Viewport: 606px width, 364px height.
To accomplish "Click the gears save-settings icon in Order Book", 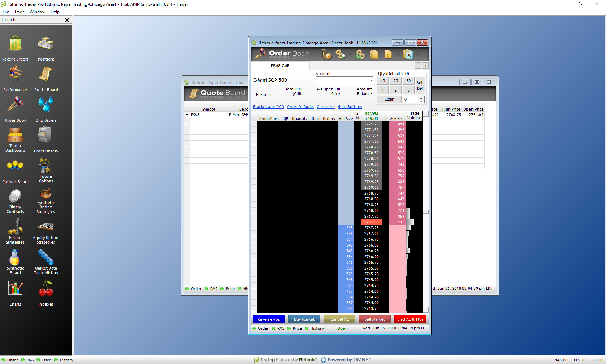I will pyautogui.click(x=341, y=54).
